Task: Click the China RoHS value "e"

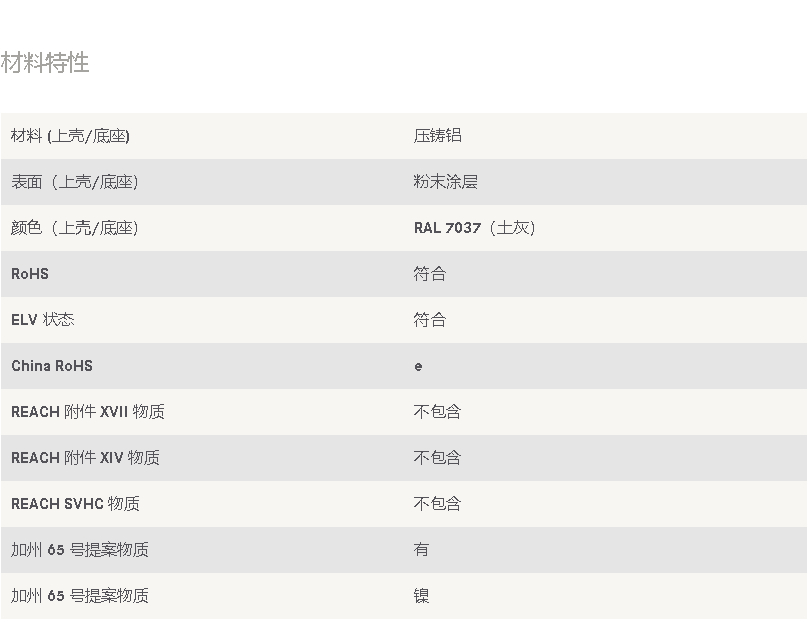Action: (418, 366)
